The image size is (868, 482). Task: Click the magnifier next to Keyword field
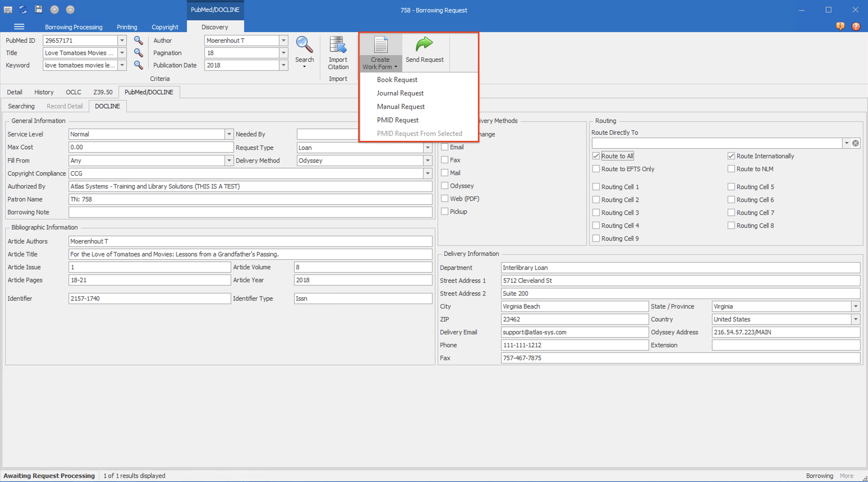coord(138,65)
